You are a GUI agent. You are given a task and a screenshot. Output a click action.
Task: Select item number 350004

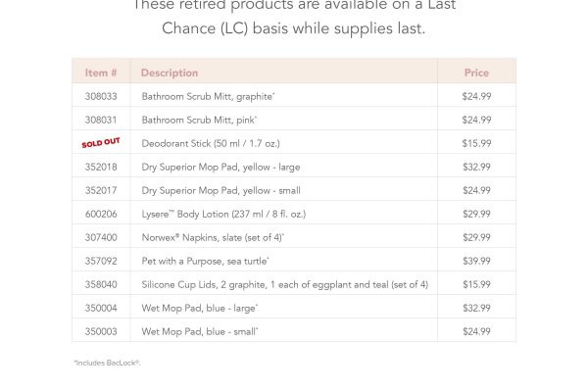point(101,308)
